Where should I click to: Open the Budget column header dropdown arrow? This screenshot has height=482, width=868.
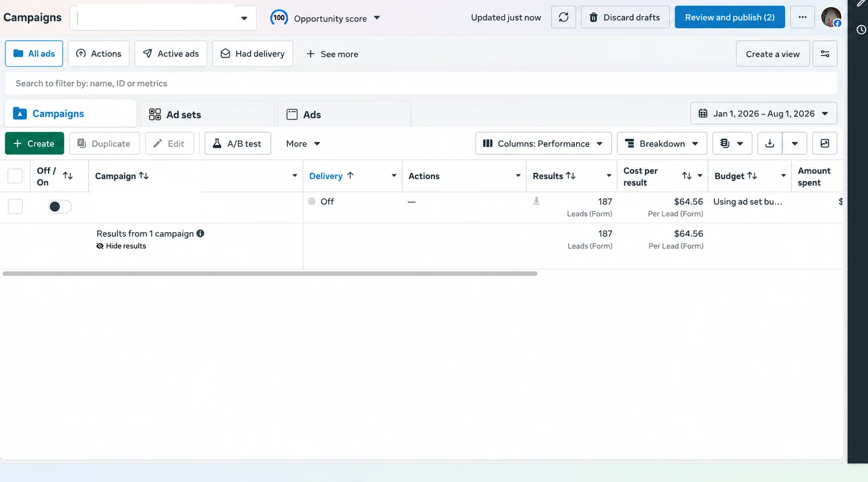[783, 176]
